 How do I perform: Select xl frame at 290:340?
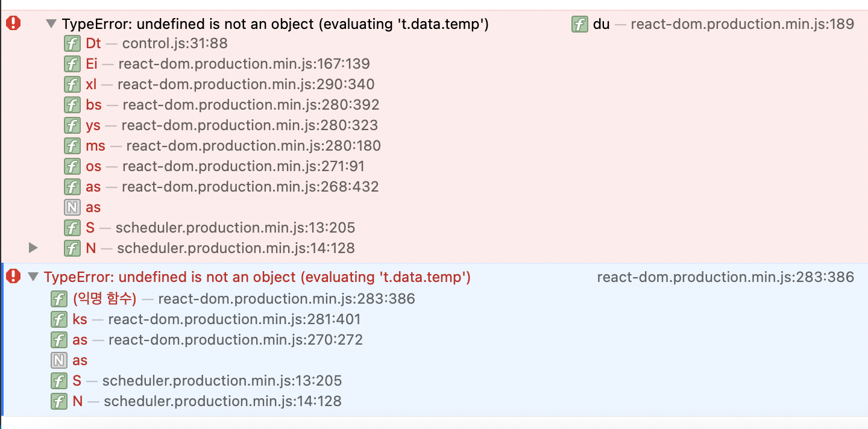coord(219,84)
